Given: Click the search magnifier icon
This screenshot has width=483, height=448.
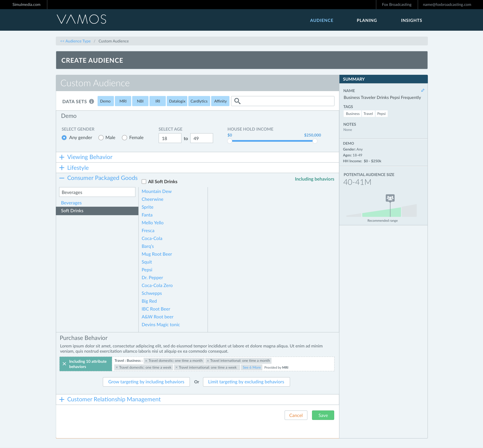Looking at the screenshot, I should coord(237,101).
